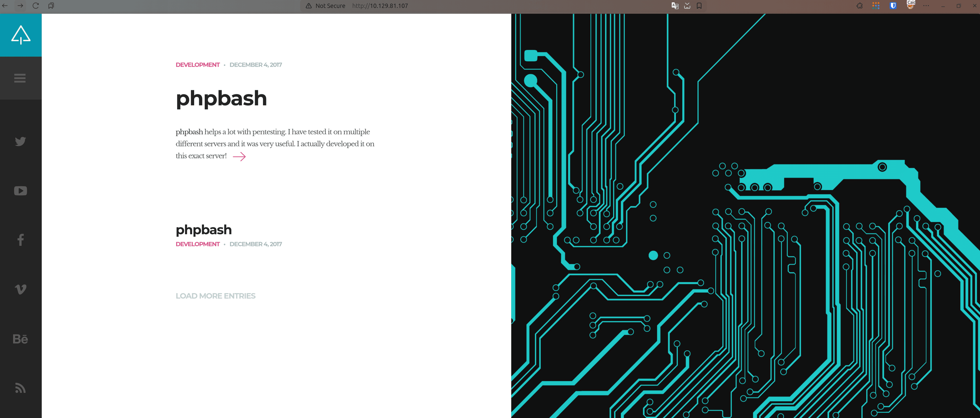This screenshot has height=418, width=980.
Task: Open the YouTube icon in the sidebar
Action: [20, 191]
